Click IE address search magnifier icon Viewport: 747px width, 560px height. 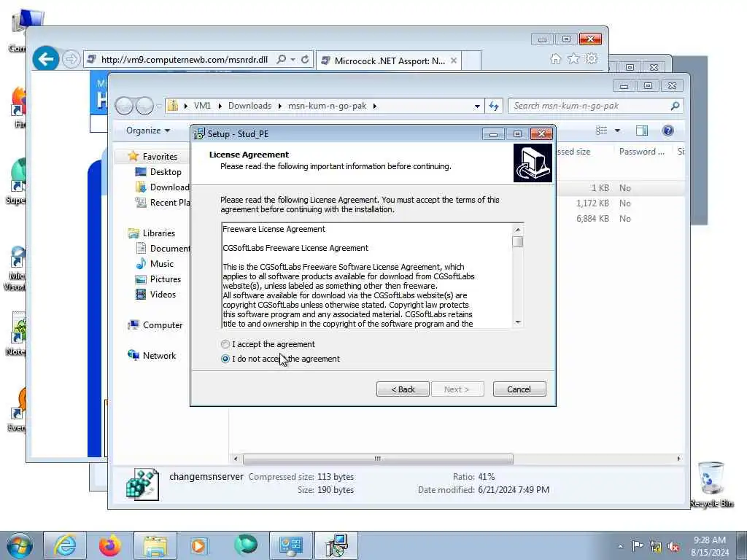[x=282, y=59]
